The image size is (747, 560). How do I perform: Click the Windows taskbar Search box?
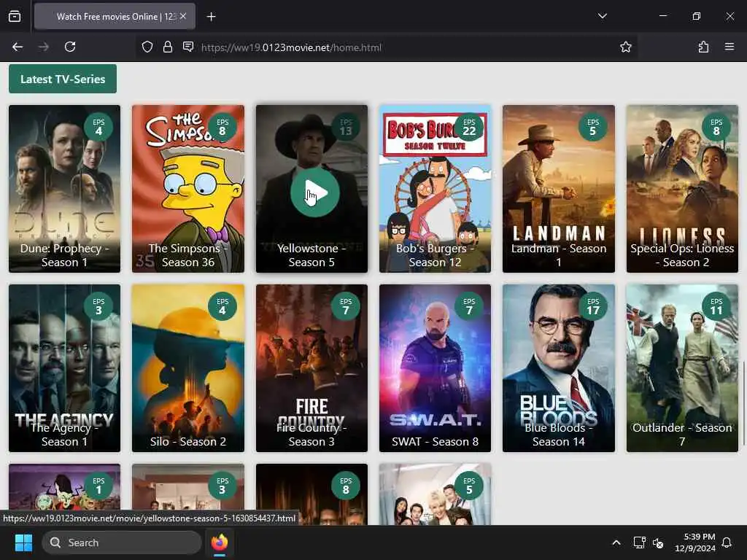click(122, 542)
